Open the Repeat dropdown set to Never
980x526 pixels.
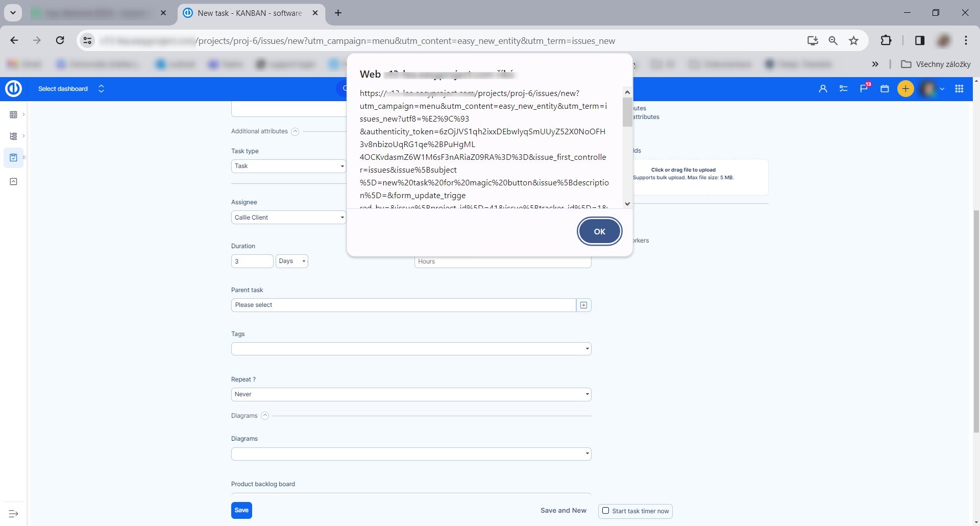[411, 394]
